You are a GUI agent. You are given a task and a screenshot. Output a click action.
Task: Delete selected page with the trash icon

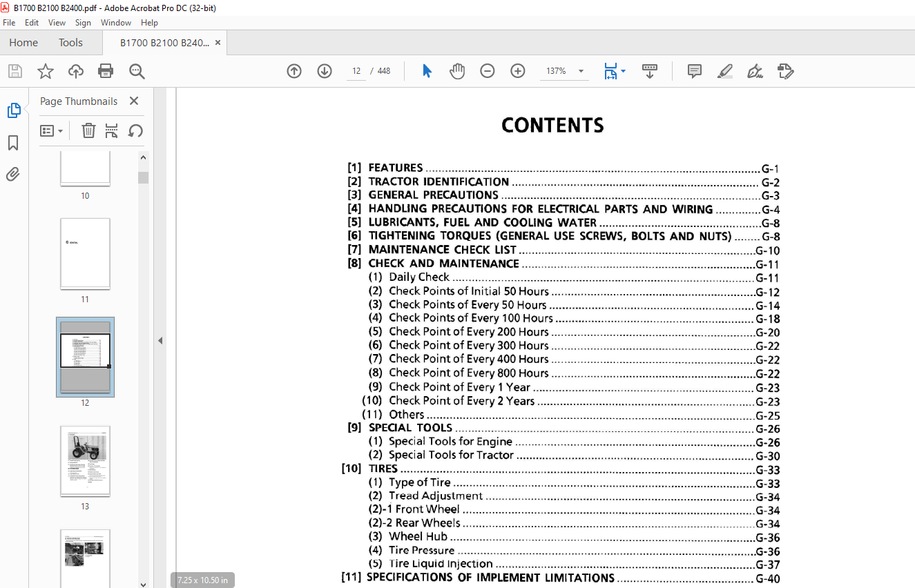tap(88, 130)
